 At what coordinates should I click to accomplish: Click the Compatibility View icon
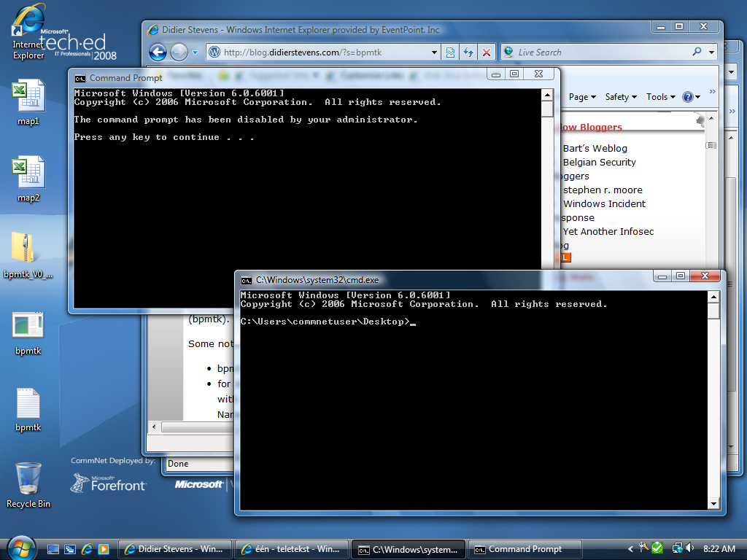451,52
